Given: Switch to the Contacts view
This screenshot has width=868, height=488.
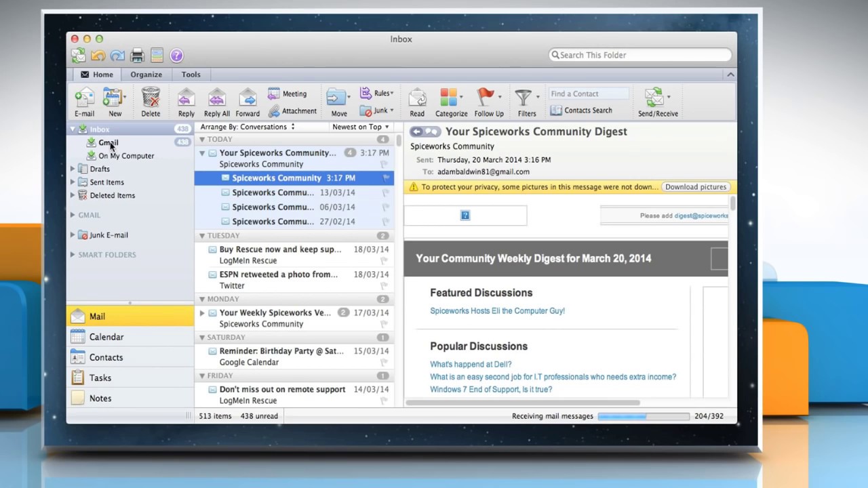Looking at the screenshot, I should [x=130, y=357].
